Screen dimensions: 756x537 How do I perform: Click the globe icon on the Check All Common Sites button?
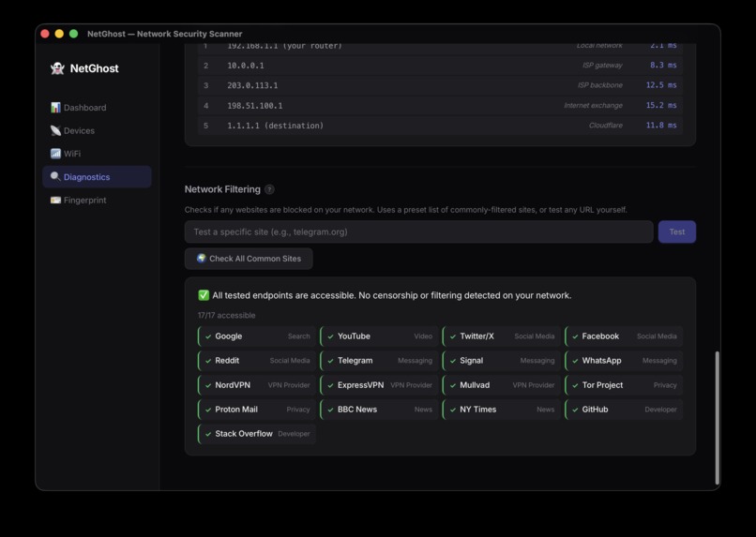201,258
